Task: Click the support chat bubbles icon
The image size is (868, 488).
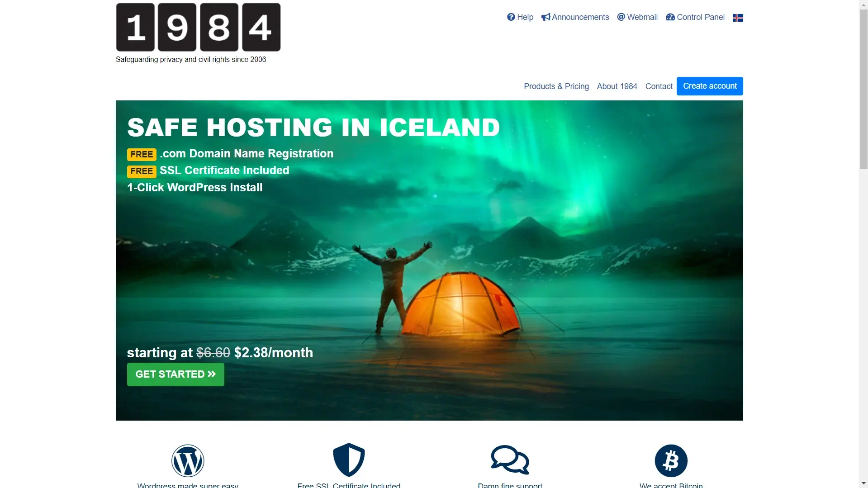Action: [x=510, y=460]
